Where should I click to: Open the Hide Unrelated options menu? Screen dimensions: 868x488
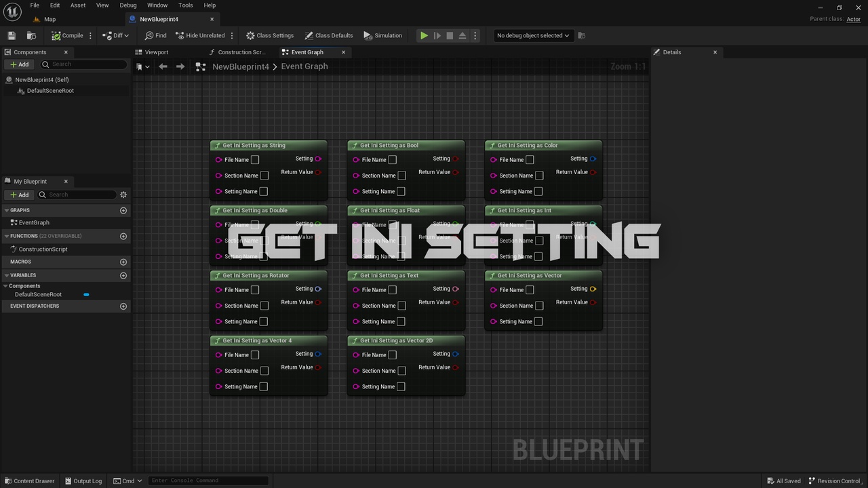pos(232,35)
